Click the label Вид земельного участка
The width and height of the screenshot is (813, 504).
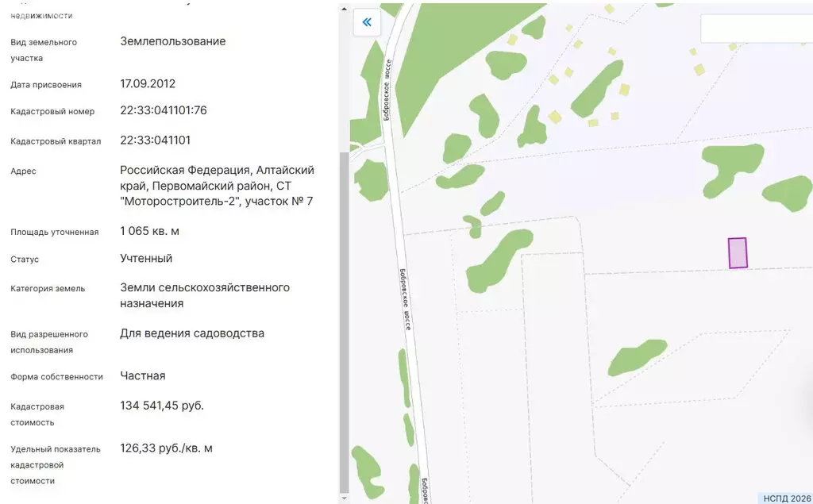click(x=44, y=50)
